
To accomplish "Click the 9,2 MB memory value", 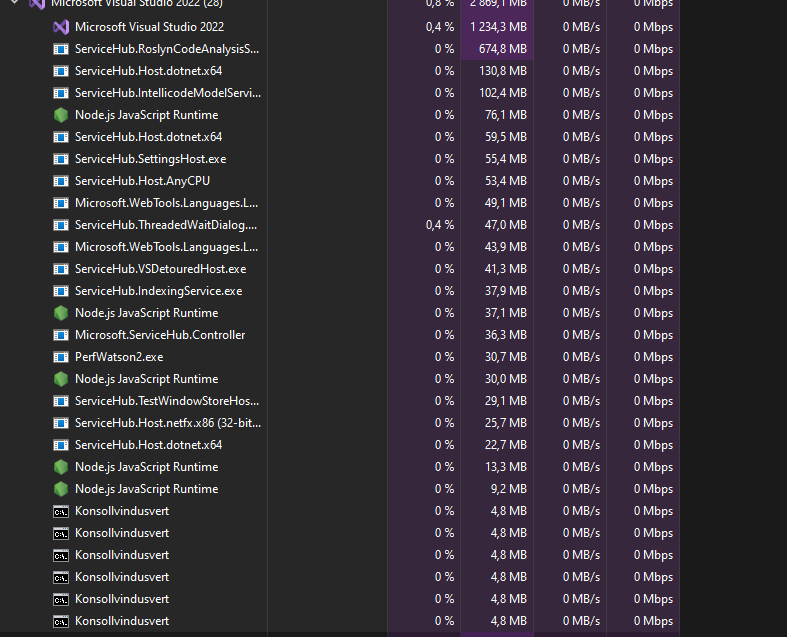I will point(509,489).
